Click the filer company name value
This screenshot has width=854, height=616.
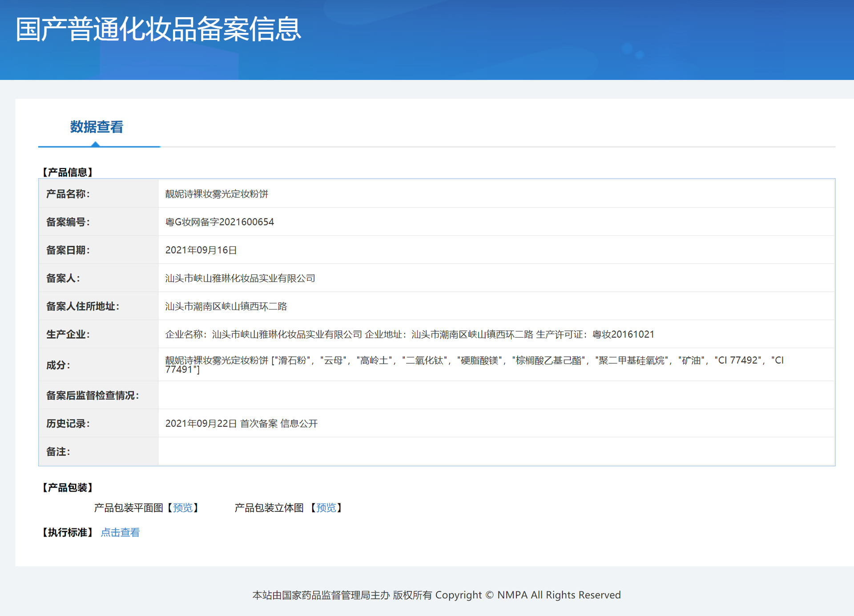point(240,278)
